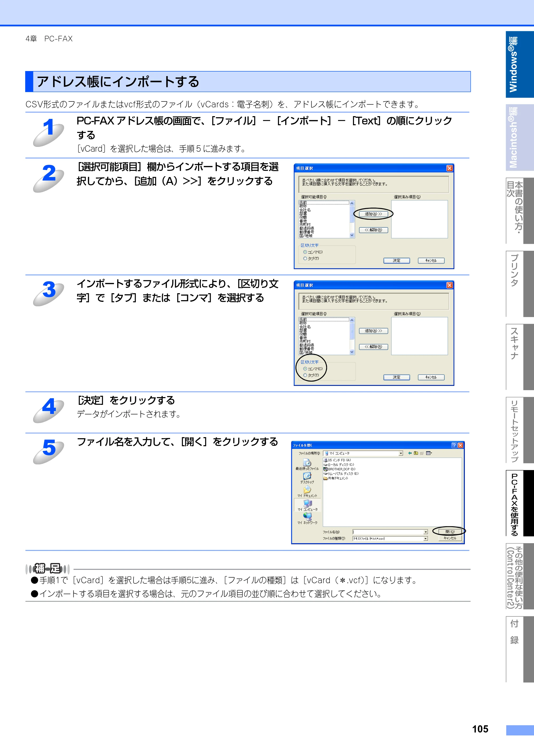Open the Macintosh®編 side tab
The width and height of the screenshot is (534, 756).
pyautogui.click(x=520, y=138)
